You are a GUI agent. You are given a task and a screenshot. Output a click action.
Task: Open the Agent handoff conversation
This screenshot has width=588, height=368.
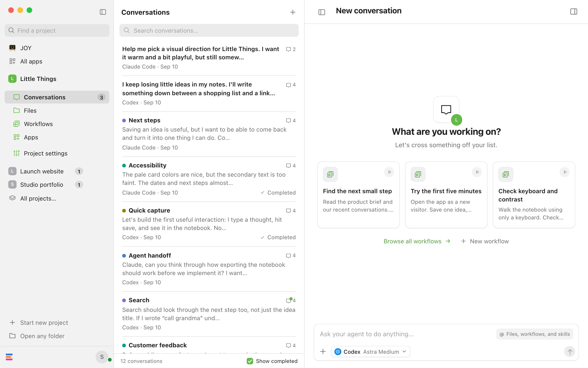coord(209,269)
